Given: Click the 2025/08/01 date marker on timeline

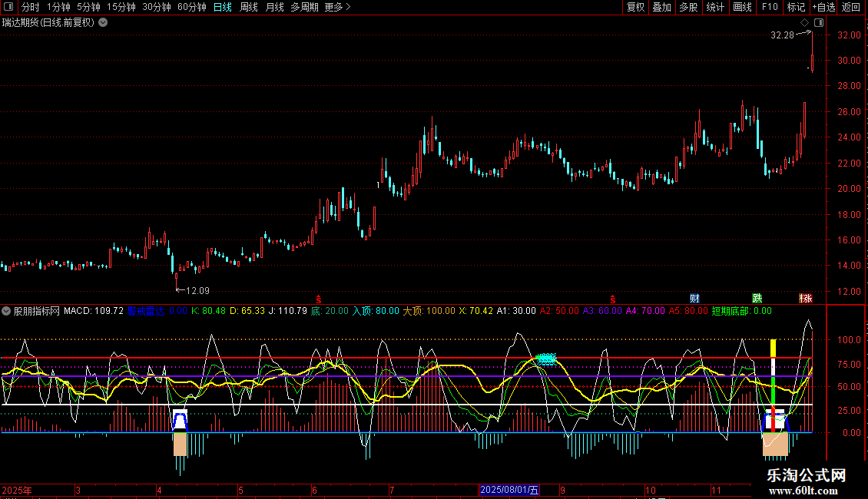Looking at the screenshot, I should point(510,491).
